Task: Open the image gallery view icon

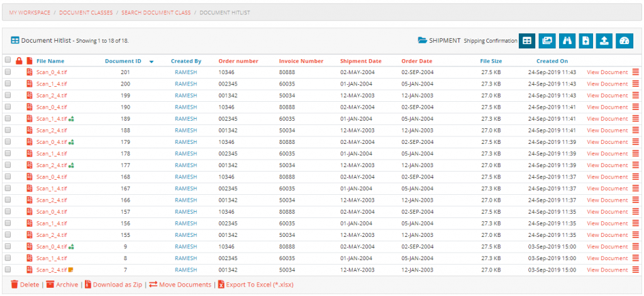Action: [547, 41]
